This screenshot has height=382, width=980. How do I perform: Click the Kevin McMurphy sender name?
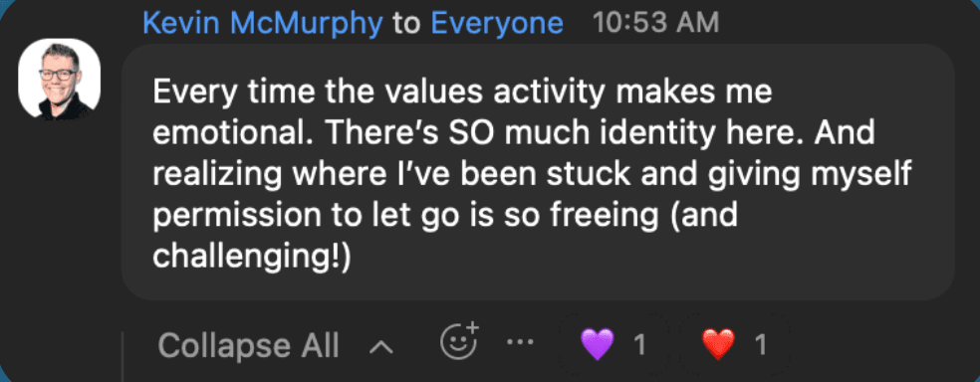(263, 23)
